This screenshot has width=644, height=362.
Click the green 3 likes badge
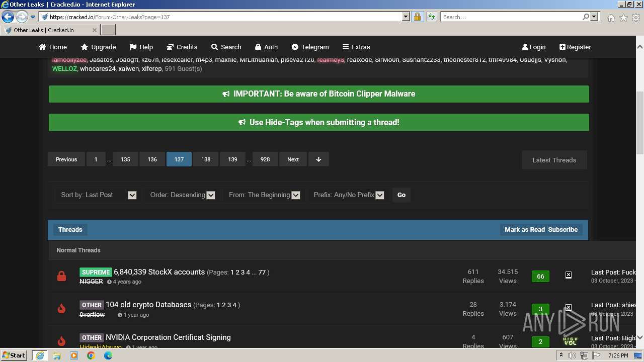pyautogui.click(x=540, y=309)
